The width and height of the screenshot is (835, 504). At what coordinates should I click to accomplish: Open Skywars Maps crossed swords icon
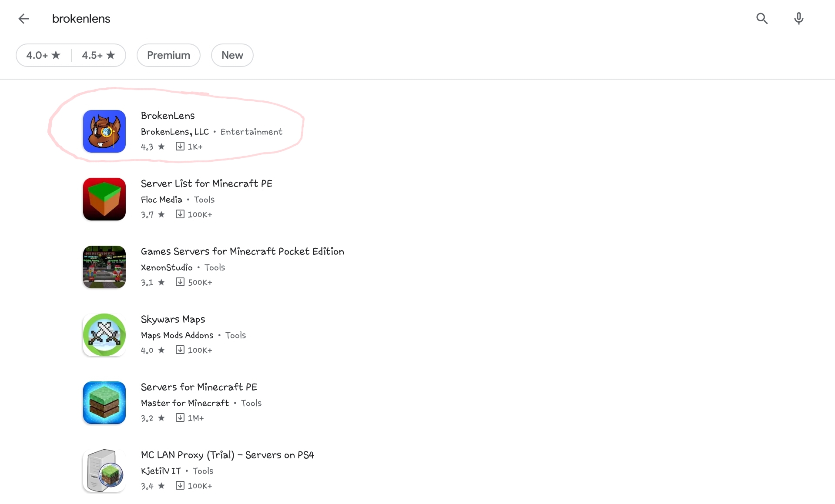tap(104, 335)
